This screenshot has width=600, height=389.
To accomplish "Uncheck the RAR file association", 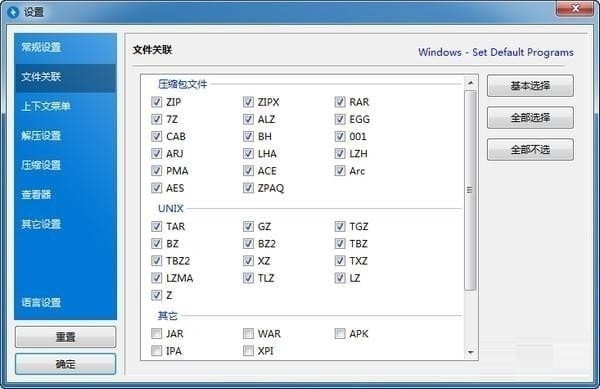I will tap(340, 102).
